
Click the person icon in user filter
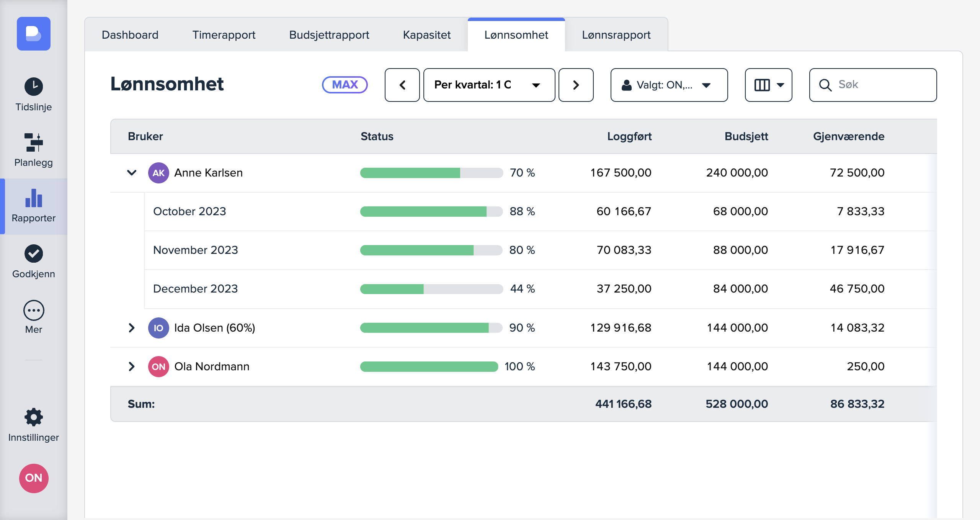pos(626,85)
